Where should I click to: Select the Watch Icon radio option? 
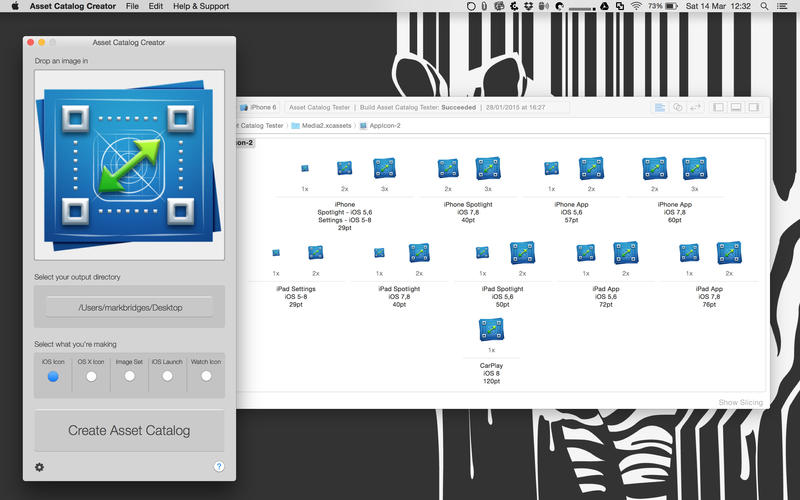point(206,376)
